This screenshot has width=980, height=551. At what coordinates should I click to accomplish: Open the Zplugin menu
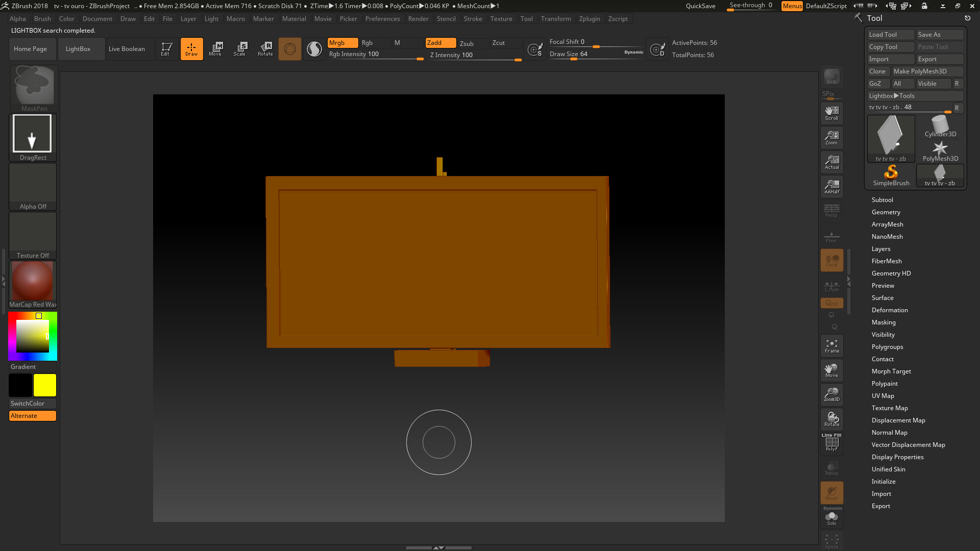click(589, 19)
